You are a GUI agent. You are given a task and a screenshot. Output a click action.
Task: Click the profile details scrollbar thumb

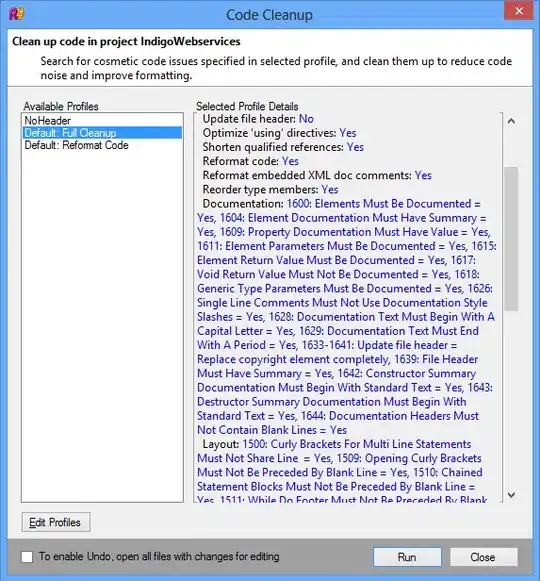coord(511,239)
